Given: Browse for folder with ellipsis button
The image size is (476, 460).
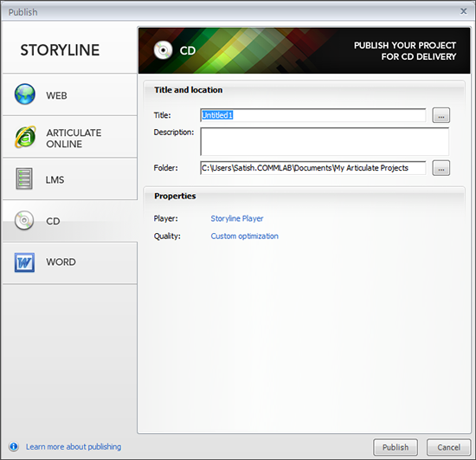Looking at the screenshot, I should pyautogui.click(x=441, y=168).
